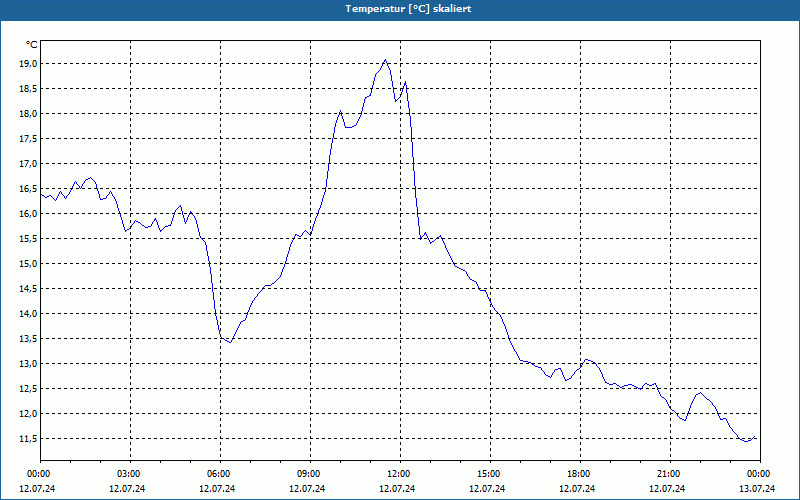Select the 18:00 time label

578,474
